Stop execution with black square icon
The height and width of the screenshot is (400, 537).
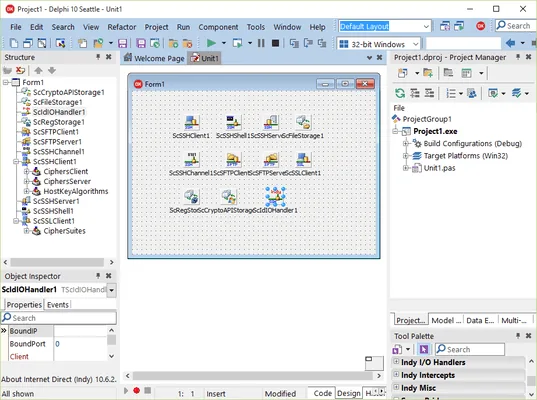pyautogui.click(x=275, y=43)
